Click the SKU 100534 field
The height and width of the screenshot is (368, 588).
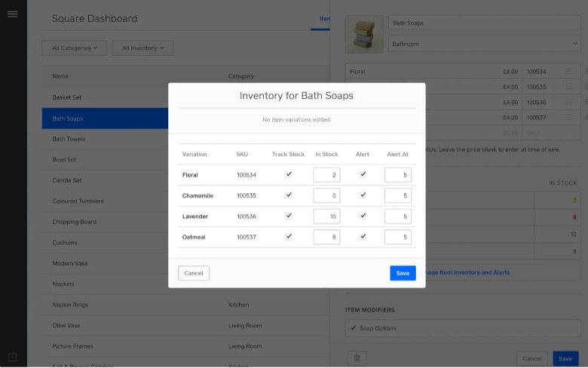tap(543, 72)
